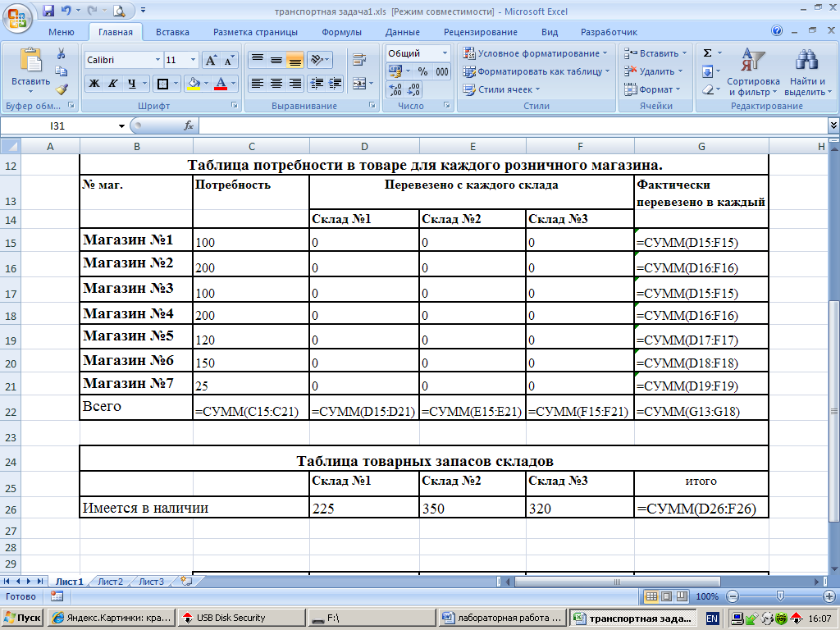
Task: Activate the Format Painter brush
Action: click(61, 89)
